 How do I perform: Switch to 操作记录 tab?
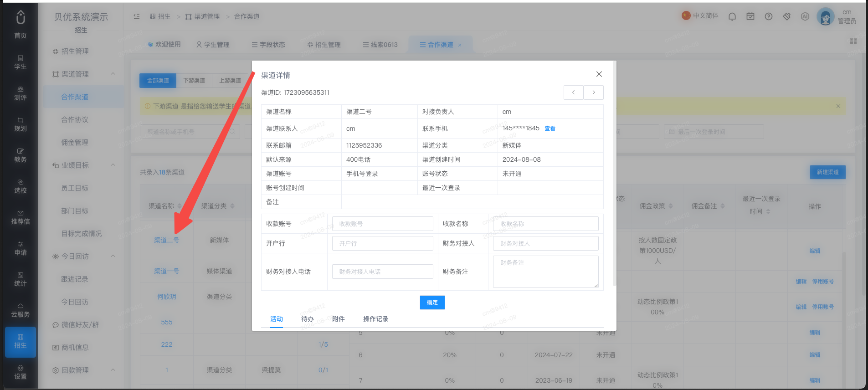376,319
